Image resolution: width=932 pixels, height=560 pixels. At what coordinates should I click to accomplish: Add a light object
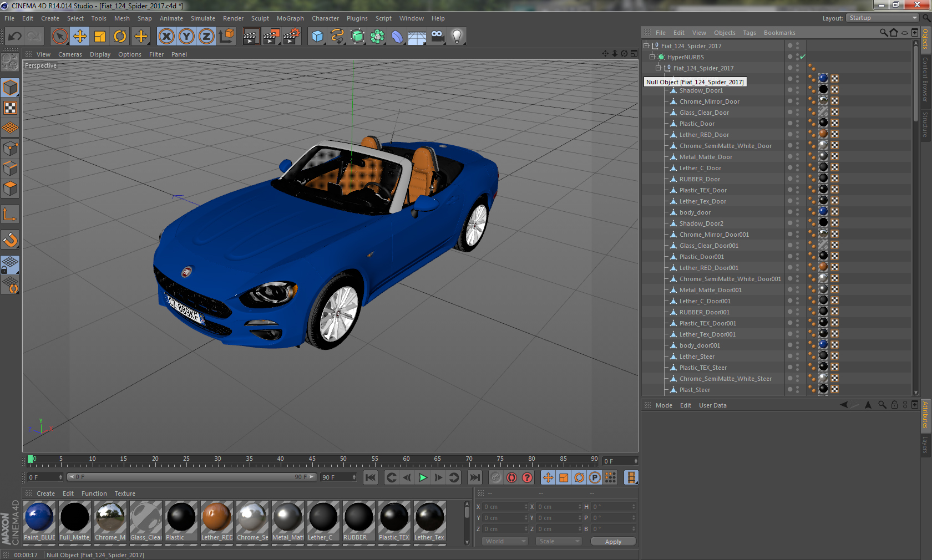(x=457, y=37)
